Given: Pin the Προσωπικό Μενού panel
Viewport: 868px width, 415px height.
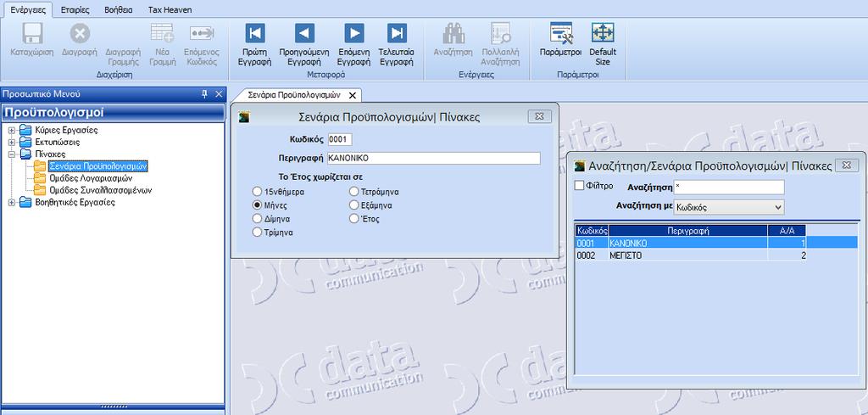Looking at the screenshot, I should pos(205,94).
